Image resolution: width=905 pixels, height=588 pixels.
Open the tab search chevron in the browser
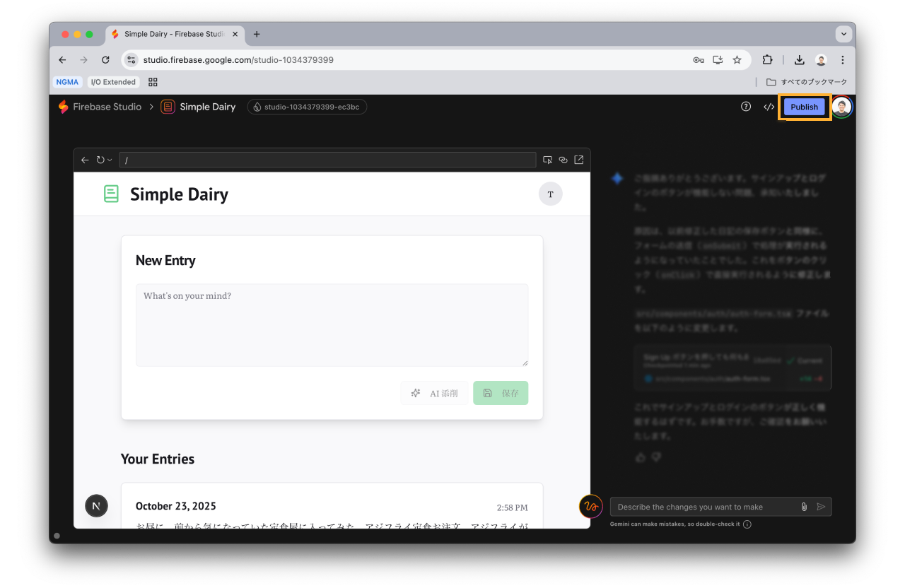844,34
